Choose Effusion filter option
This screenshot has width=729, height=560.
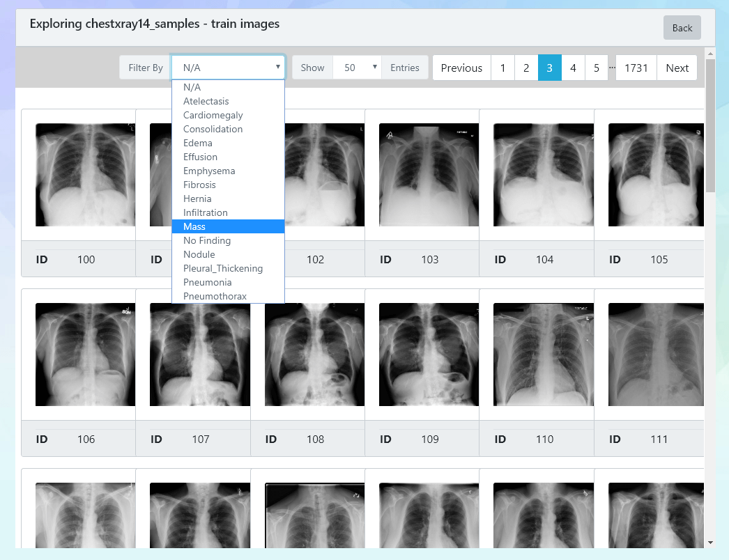[228, 157]
